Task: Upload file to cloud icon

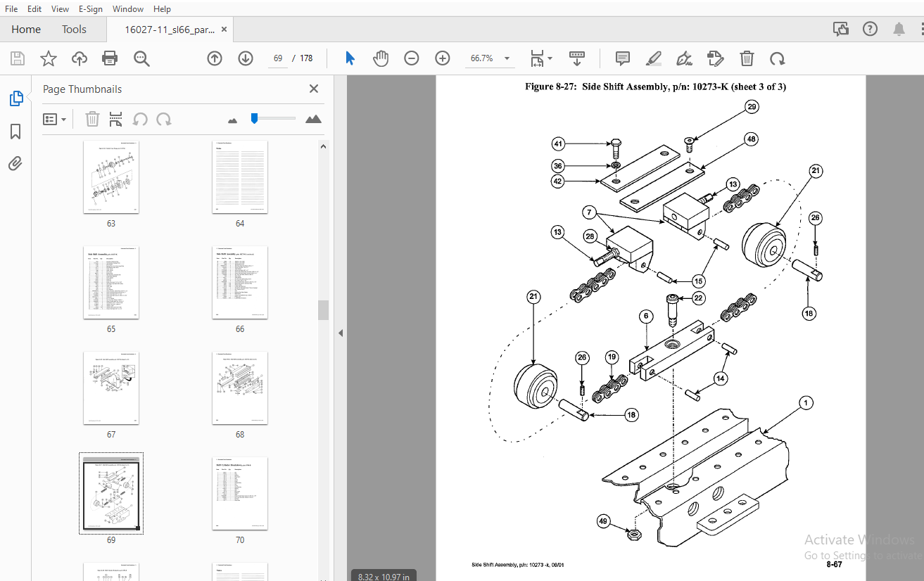Action: (80, 58)
